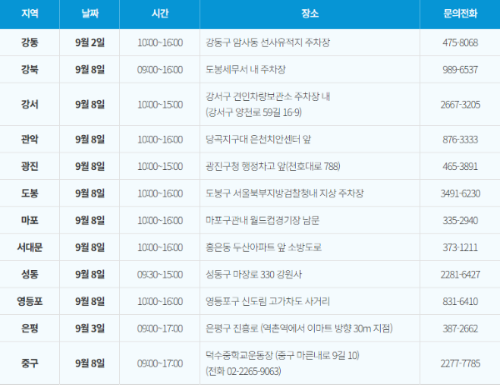Click the 도봉세무서 내 주차장 location
500x386 pixels.
click(246, 69)
